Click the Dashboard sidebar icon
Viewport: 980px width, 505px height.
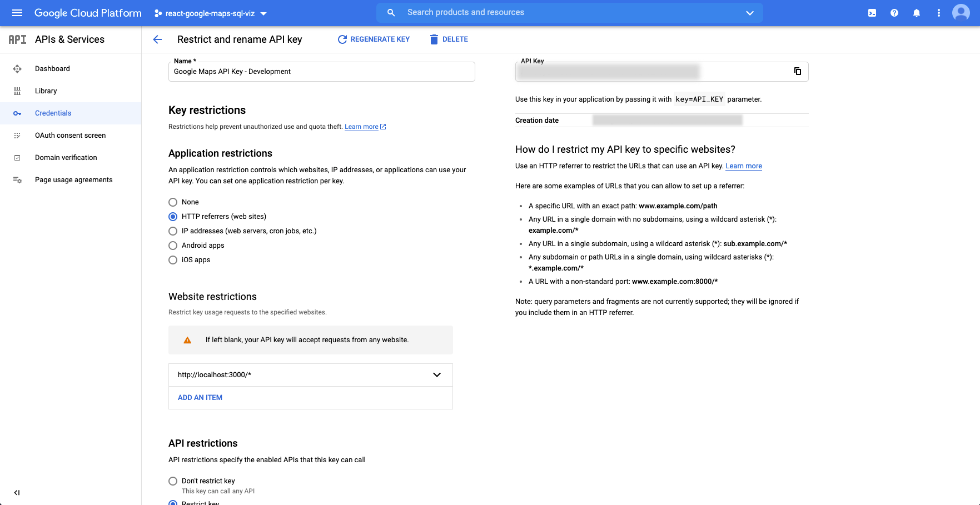click(17, 69)
